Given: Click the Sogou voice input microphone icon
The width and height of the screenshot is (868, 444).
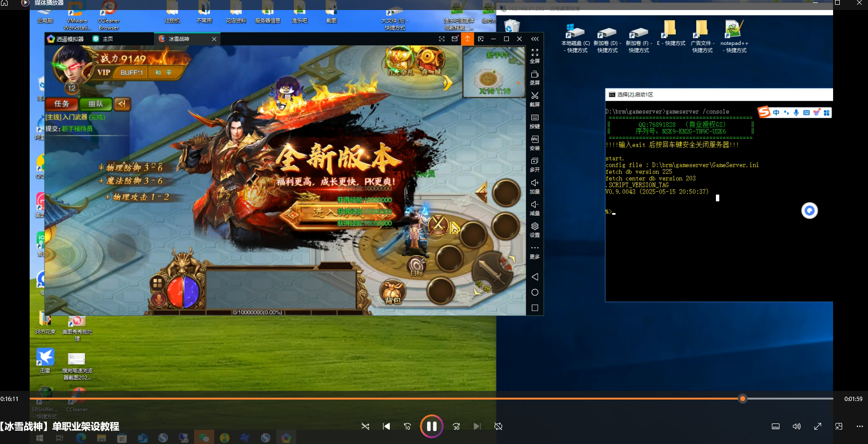Looking at the screenshot, I should click(796, 113).
